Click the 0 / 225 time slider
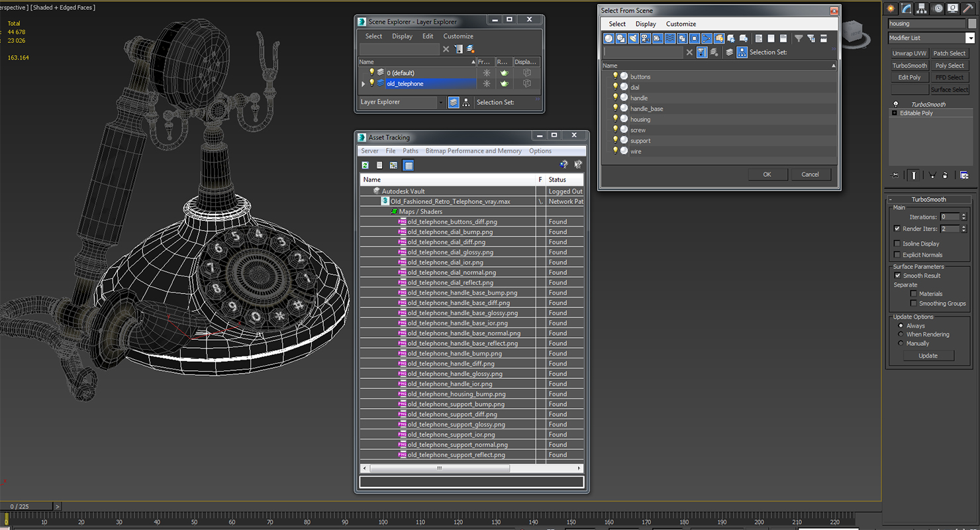The image size is (980, 530). tap(25, 506)
